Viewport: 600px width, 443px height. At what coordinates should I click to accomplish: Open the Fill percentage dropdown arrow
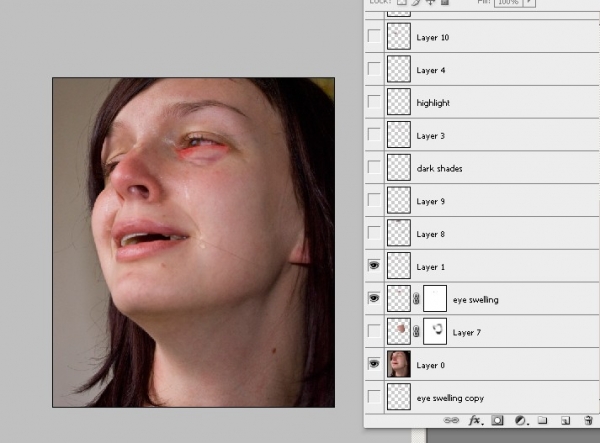(x=530, y=2)
